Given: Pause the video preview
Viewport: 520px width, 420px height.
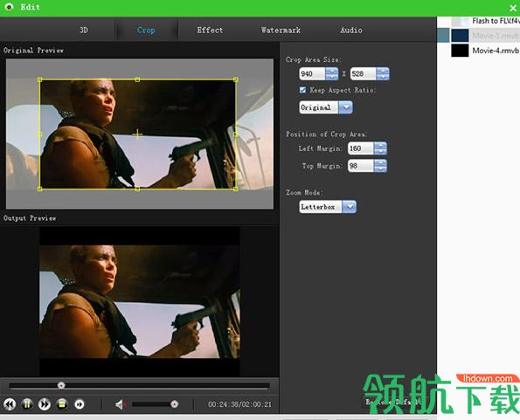Looking at the screenshot, I should coord(27,404).
